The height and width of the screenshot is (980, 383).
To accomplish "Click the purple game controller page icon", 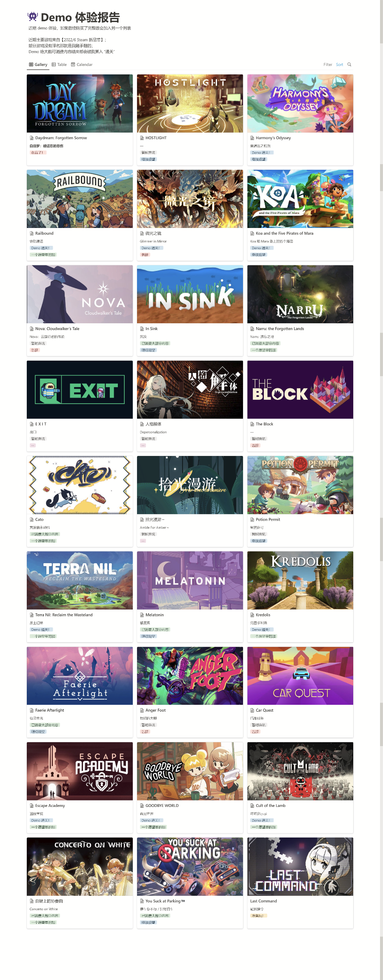I will coord(32,17).
